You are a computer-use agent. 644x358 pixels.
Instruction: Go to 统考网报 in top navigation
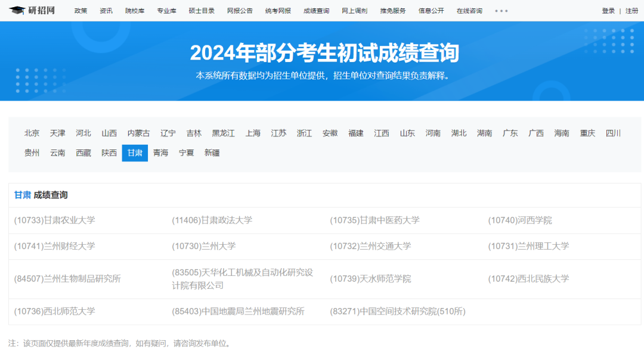click(x=278, y=11)
